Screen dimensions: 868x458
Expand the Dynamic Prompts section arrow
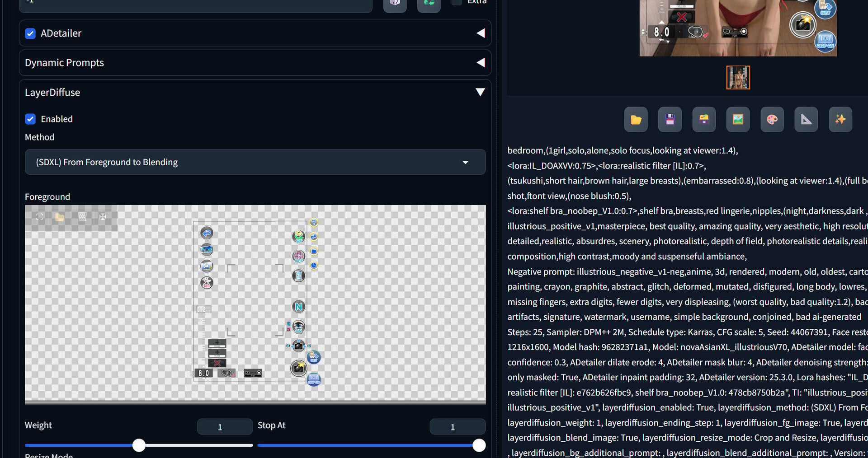coord(481,63)
